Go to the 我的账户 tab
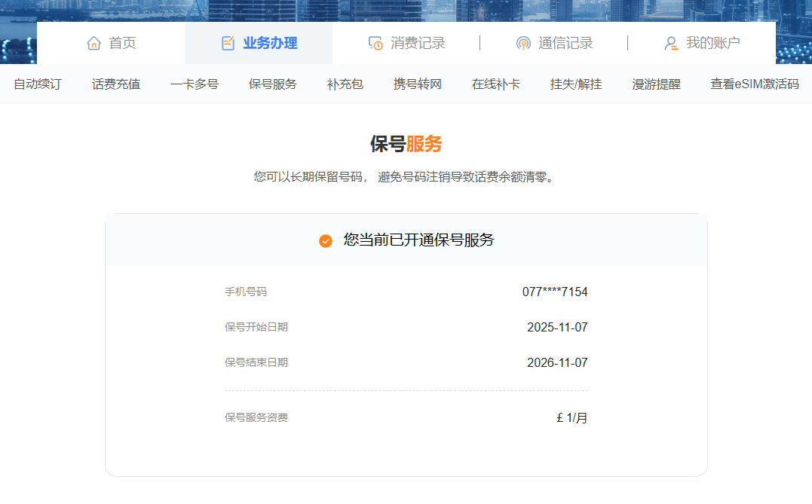812x504 pixels. (712, 43)
